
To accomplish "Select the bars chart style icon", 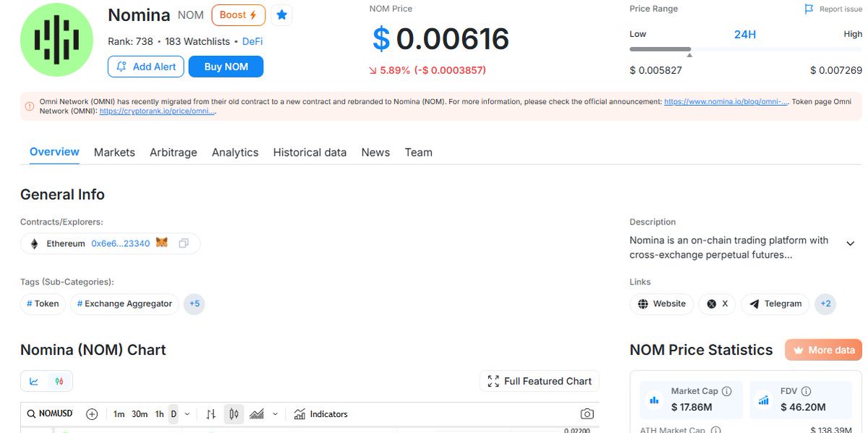I will (x=211, y=414).
